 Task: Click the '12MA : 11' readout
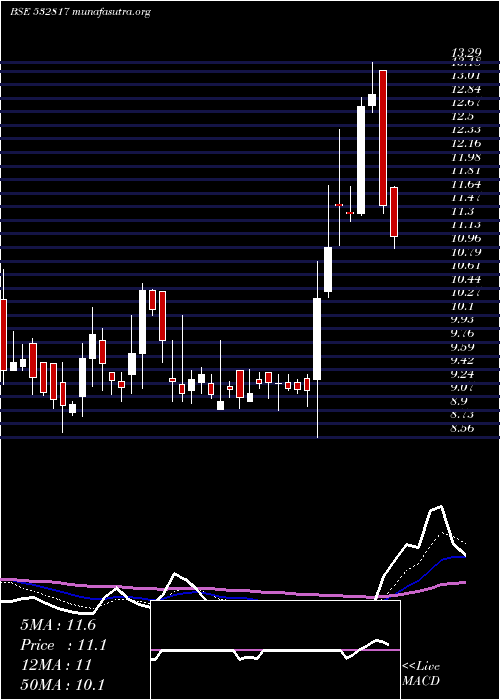[x=56, y=665]
